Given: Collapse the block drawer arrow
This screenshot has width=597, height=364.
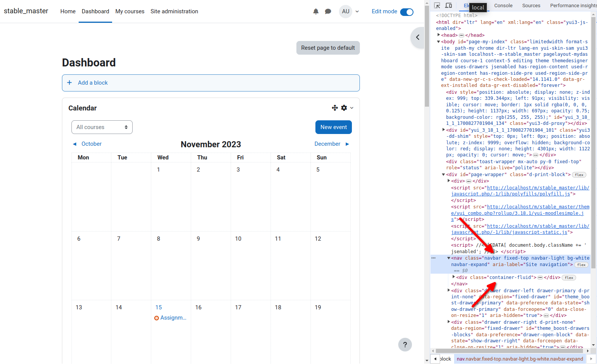Looking at the screenshot, I should coord(418,37).
